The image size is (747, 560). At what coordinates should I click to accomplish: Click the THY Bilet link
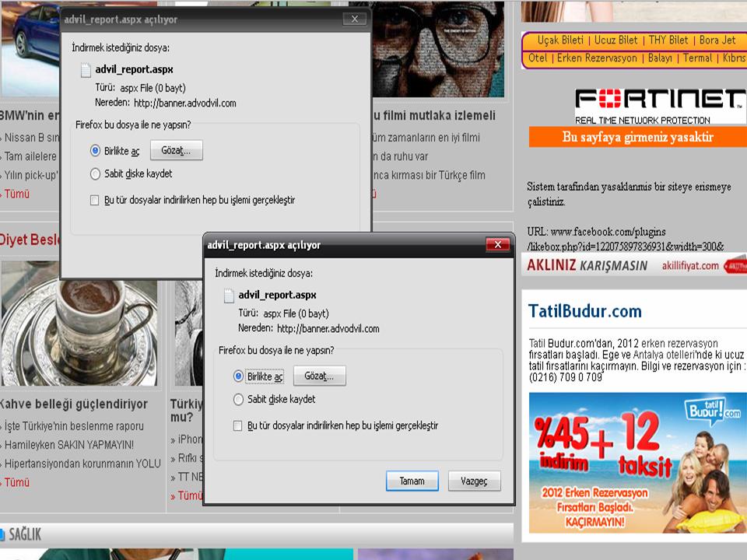(668, 40)
